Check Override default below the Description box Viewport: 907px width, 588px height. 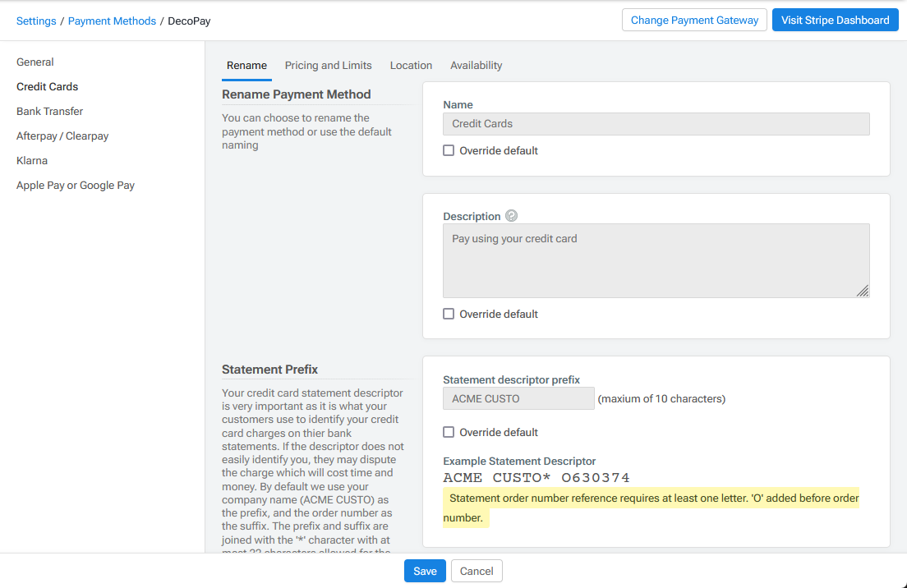coord(449,314)
